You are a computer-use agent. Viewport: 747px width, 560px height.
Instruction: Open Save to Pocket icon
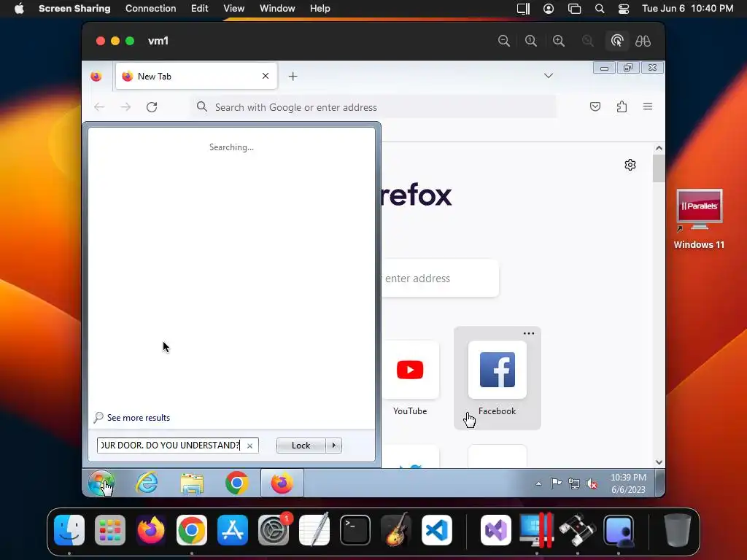tap(595, 106)
